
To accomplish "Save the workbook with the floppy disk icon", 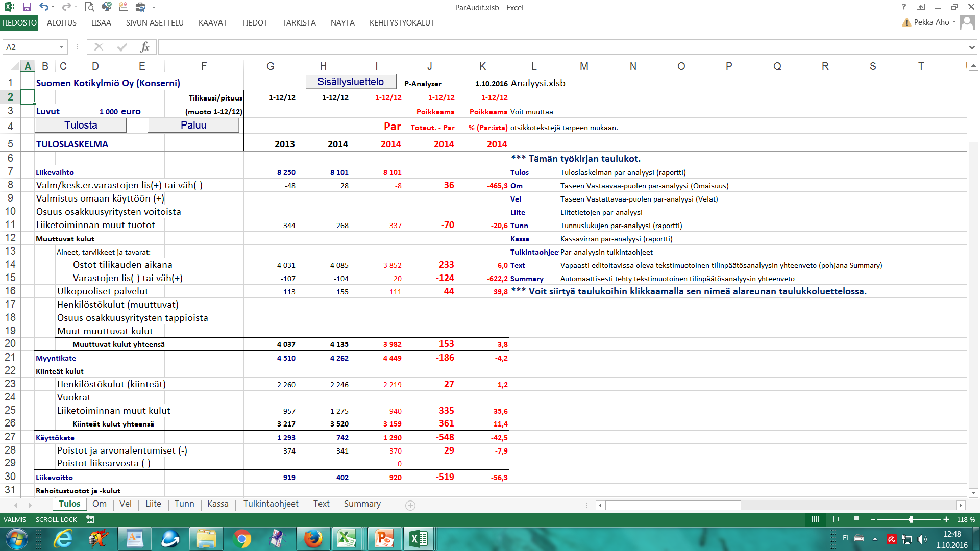I will pyautogui.click(x=27, y=7).
